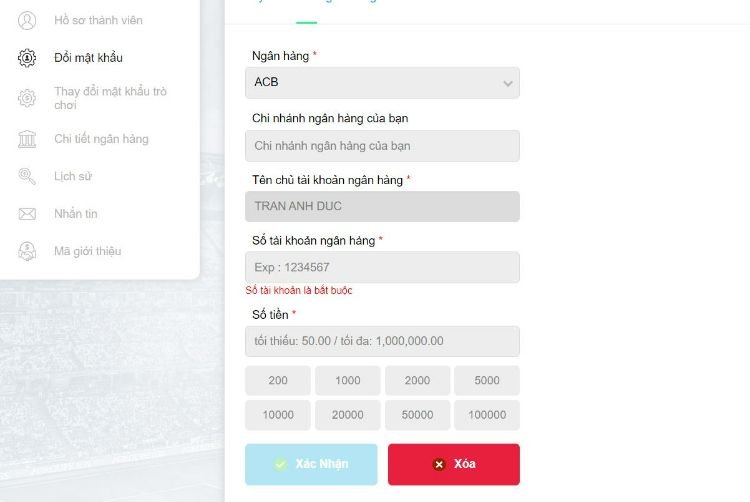
Task: Expand the Ngân hàng ACB dropdown
Action: point(382,83)
